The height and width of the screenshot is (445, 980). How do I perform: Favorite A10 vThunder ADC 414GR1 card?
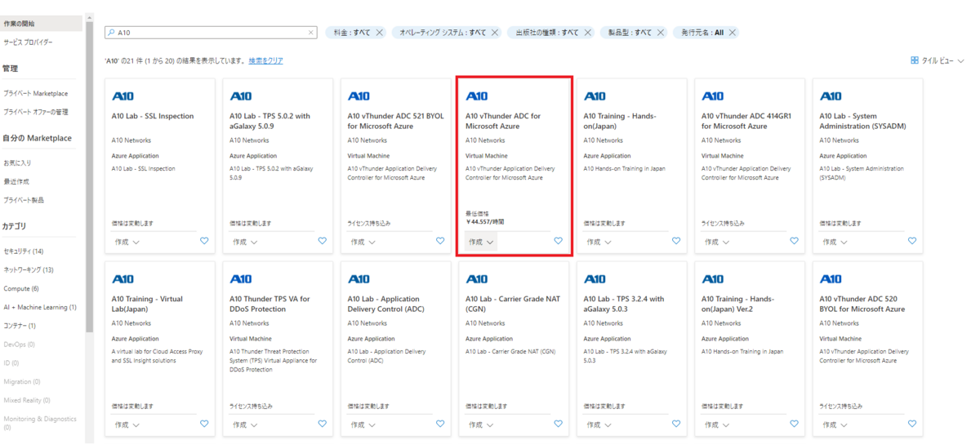tap(794, 241)
